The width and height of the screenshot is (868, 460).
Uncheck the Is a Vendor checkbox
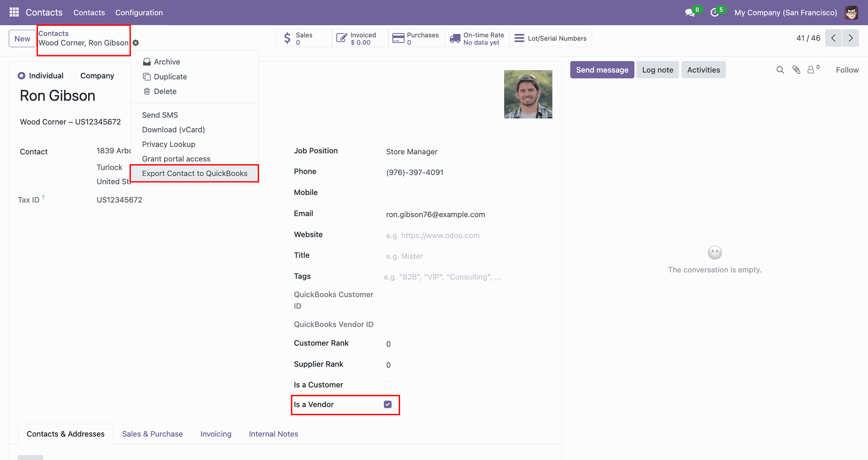[x=387, y=404]
